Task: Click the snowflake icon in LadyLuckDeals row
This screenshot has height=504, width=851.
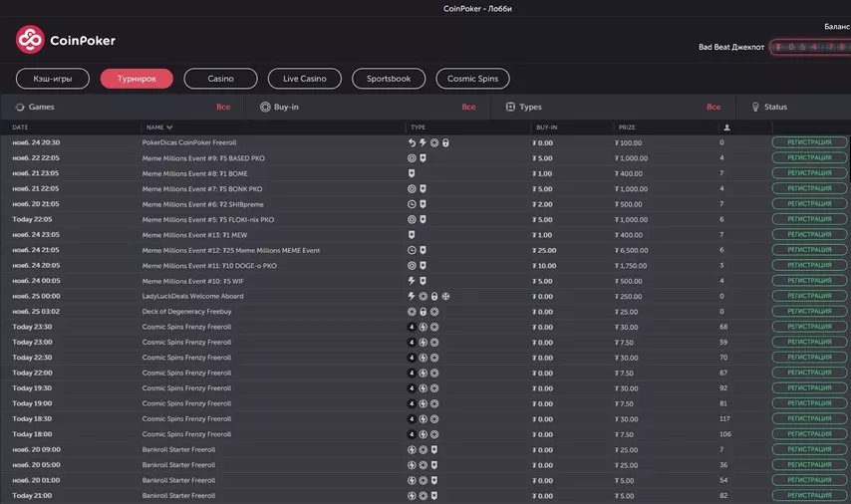Action: (x=445, y=296)
